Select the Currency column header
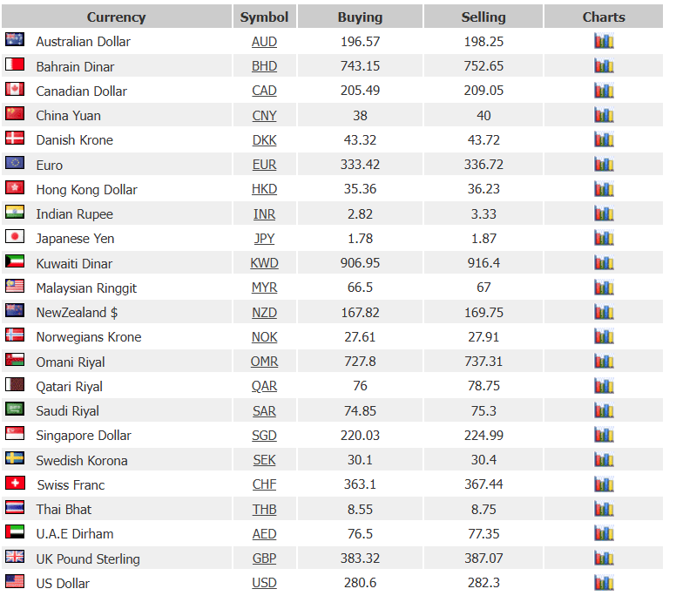 (117, 17)
